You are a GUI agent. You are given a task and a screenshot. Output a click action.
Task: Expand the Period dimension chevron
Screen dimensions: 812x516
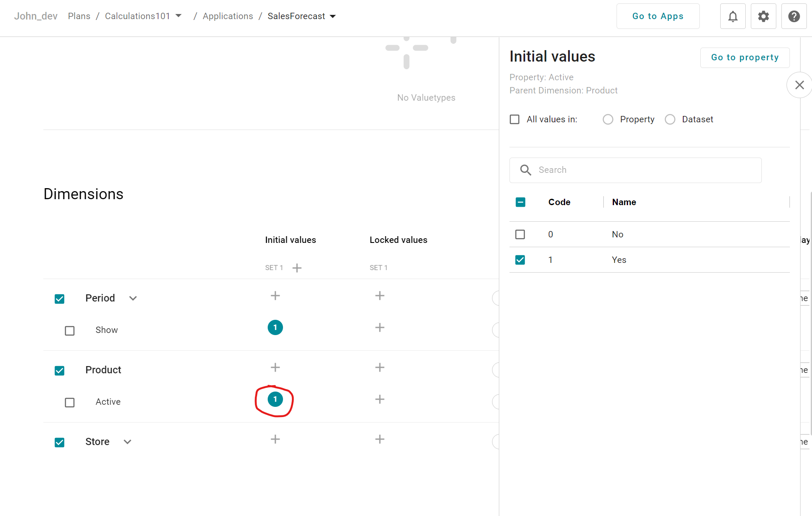pyautogui.click(x=133, y=298)
